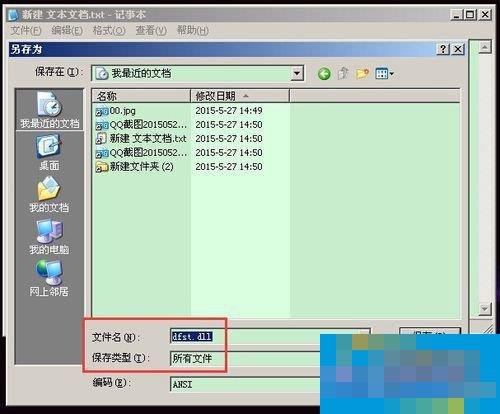Click the dialog help question mark button
This screenshot has height=414, width=500.
tap(443, 49)
